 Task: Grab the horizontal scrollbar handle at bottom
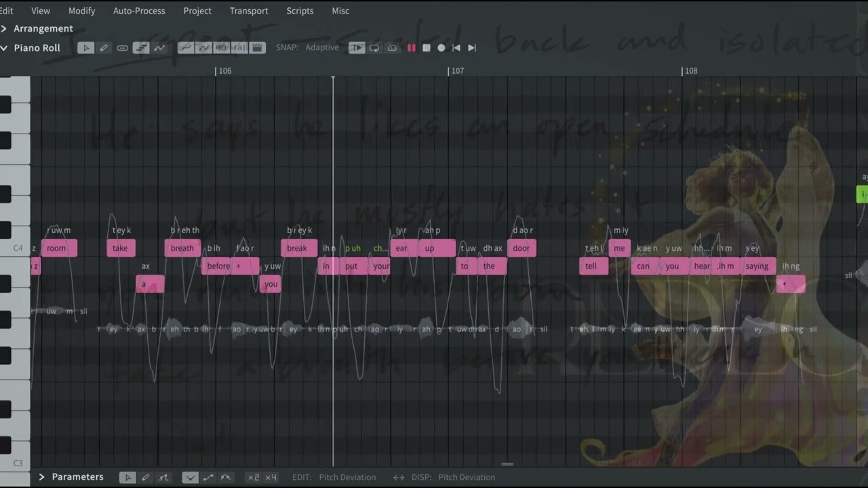click(x=507, y=464)
